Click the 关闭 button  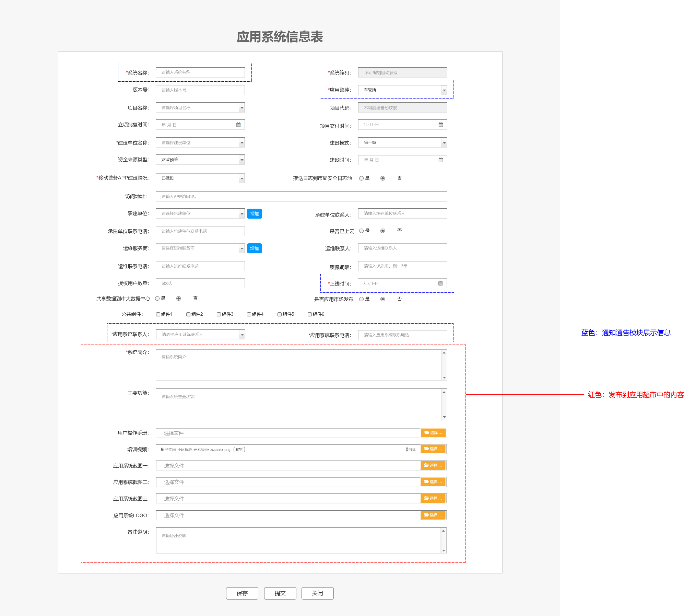point(318,593)
